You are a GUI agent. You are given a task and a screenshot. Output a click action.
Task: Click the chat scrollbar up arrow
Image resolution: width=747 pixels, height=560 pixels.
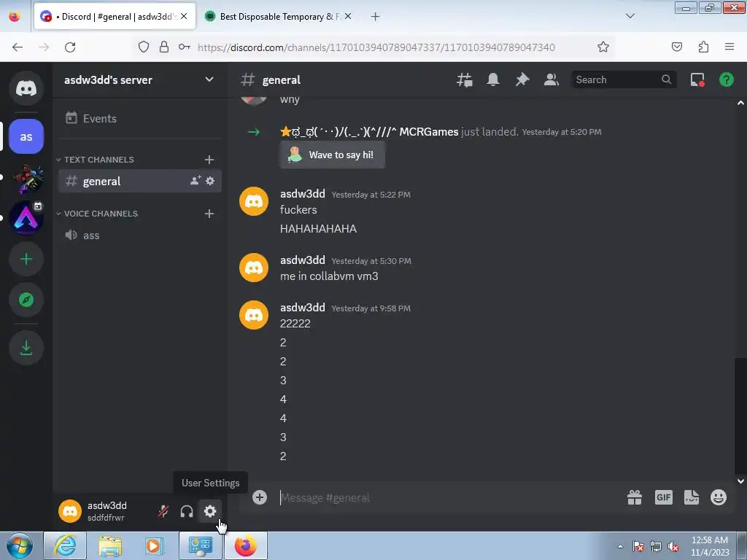741,103
